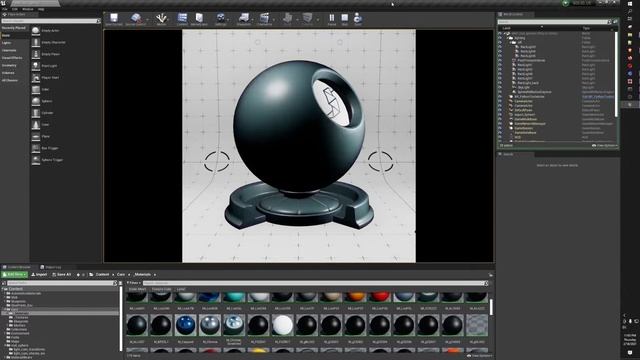Select the Box Trigger icon
The height and width of the screenshot is (360, 640).
click(36, 148)
